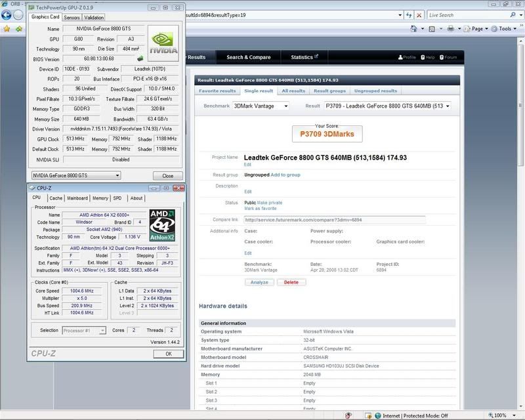Open the GPU-Z graphics card selection dropdown

(x=76, y=175)
